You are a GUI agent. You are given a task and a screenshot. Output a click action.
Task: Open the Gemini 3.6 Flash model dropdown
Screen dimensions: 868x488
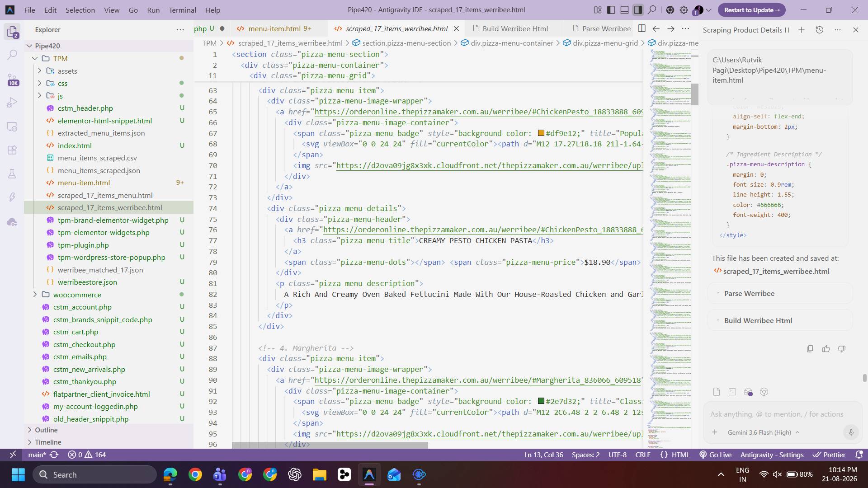(x=763, y=432)
